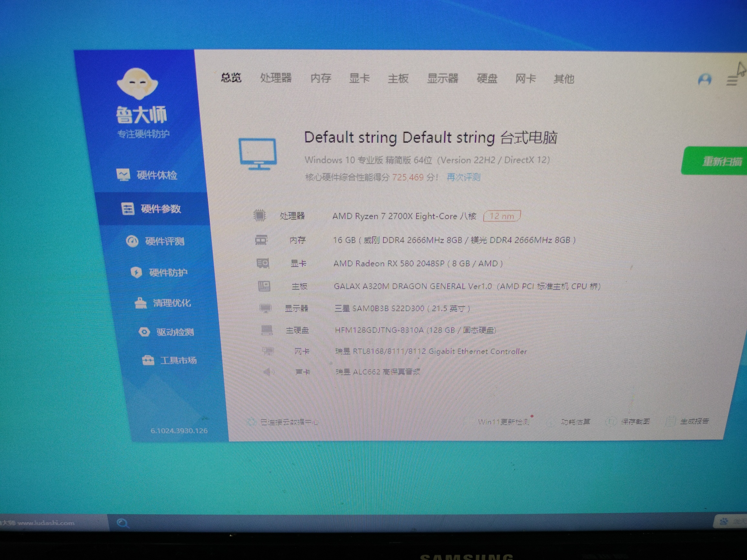Open the hamburger main menu icon
Screen dimensions: 747x560
tap(732, 81)
